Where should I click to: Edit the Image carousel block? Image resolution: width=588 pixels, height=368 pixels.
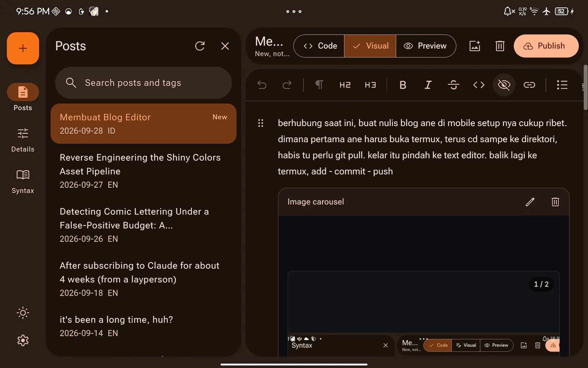click(x=530, y=202)
